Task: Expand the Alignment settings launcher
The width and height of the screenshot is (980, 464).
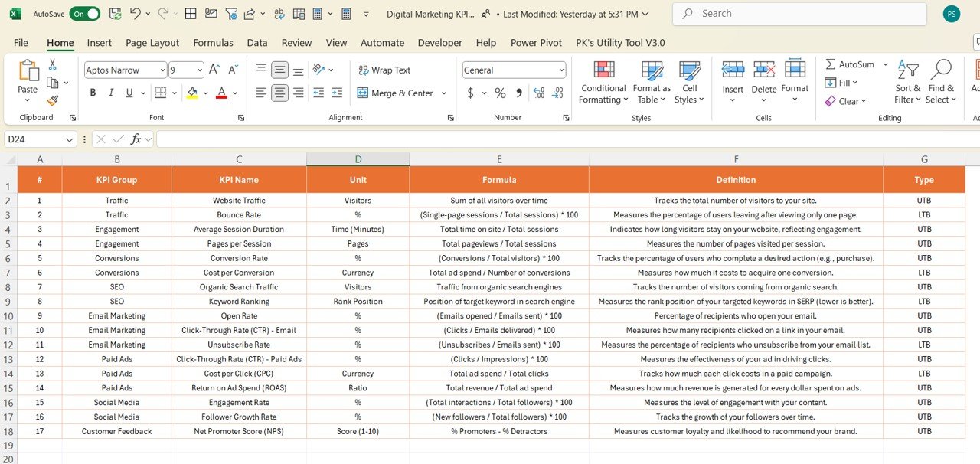Action: click(450, 118)
